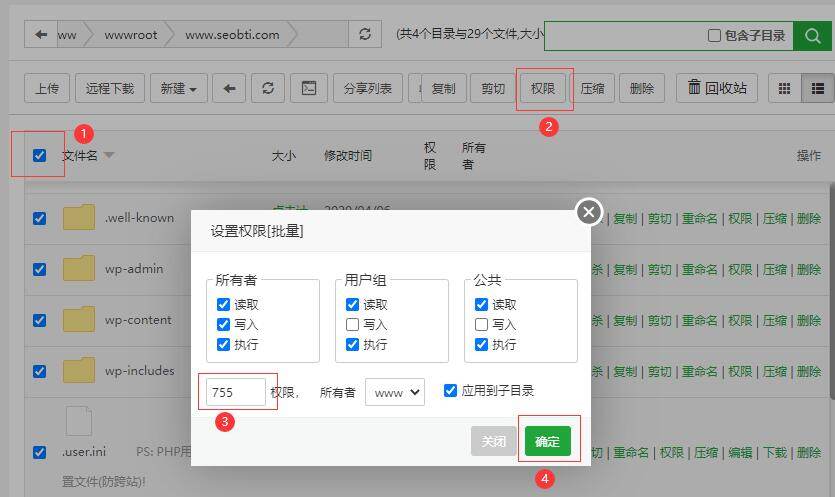Toggle the select-all checkbox in header
Screen dimensions: 835x497
click(x=39, y=156)
